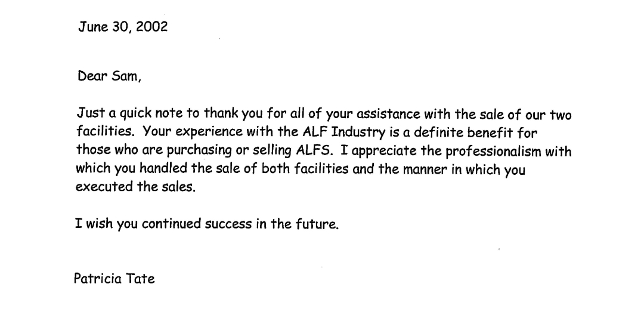This screenshot has height=321, width=644.
Task: Click the word 'professionalism'
Action: click(x=493, y=152)
